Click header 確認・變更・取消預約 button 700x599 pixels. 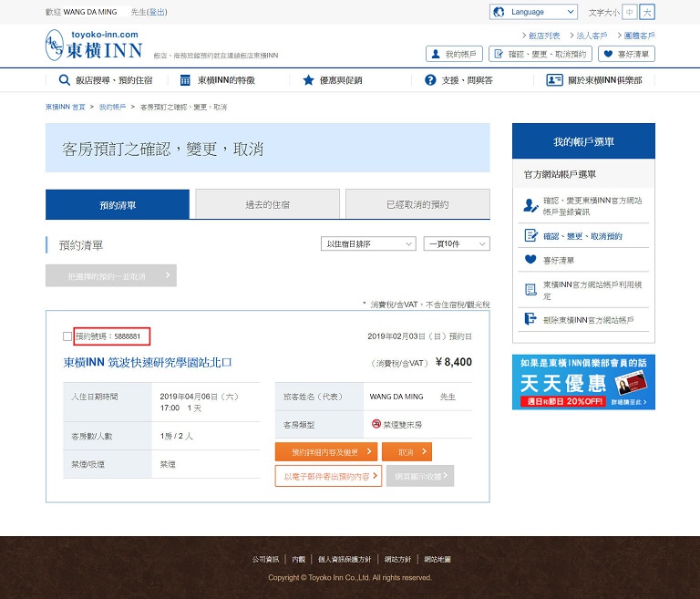pos(540,54)
